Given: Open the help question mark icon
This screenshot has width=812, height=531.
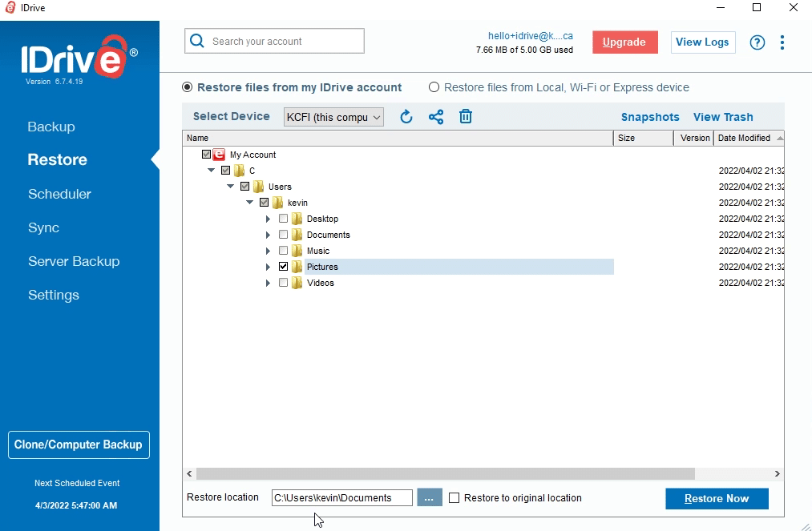Looking at the screenshot, I should (757, 42).
